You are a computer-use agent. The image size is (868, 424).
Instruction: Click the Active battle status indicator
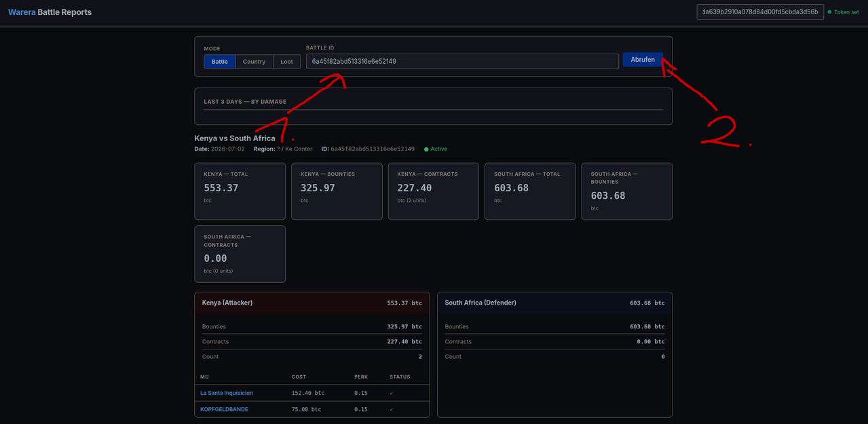pos(436,149)
